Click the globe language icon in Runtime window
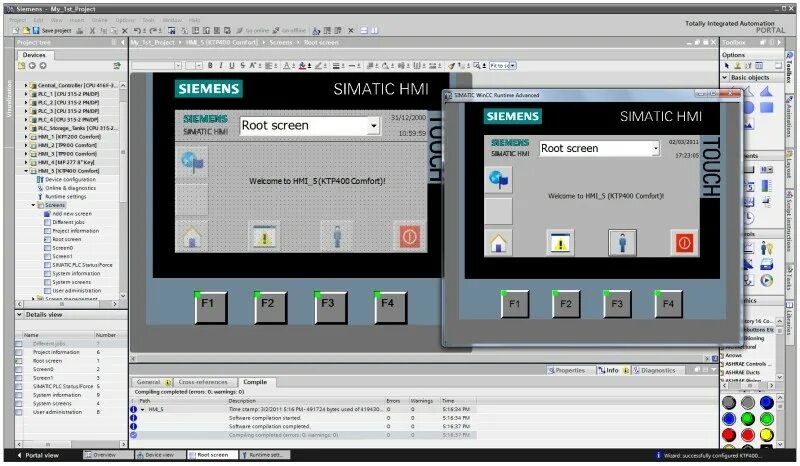 click(498, 180)
